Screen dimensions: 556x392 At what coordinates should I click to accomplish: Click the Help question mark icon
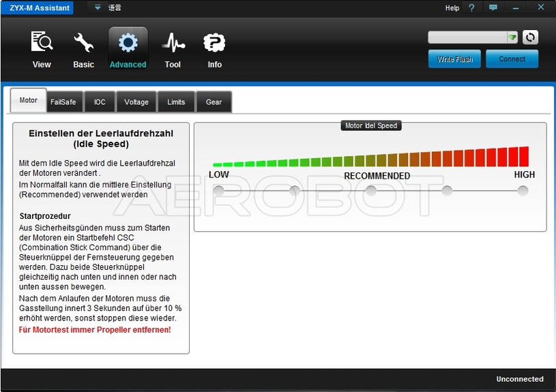point(471,7)
